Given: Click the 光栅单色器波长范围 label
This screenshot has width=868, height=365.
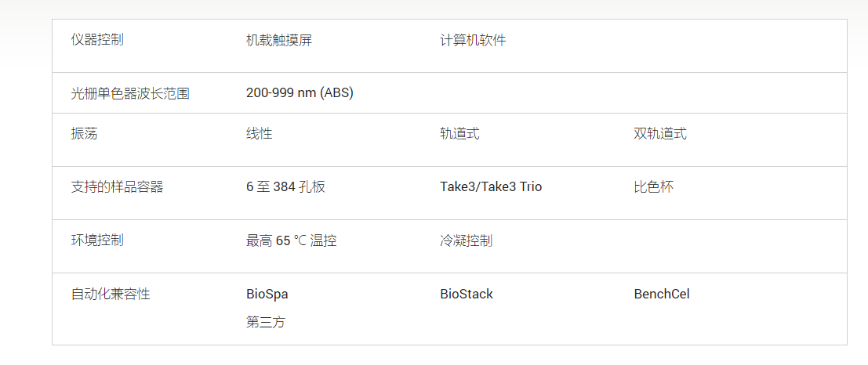Looking at the screenshot, I should coord(130,93).
